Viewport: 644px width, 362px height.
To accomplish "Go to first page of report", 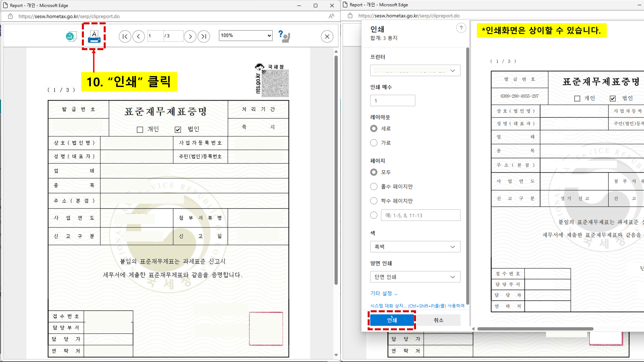I will (x=125, y=37).
